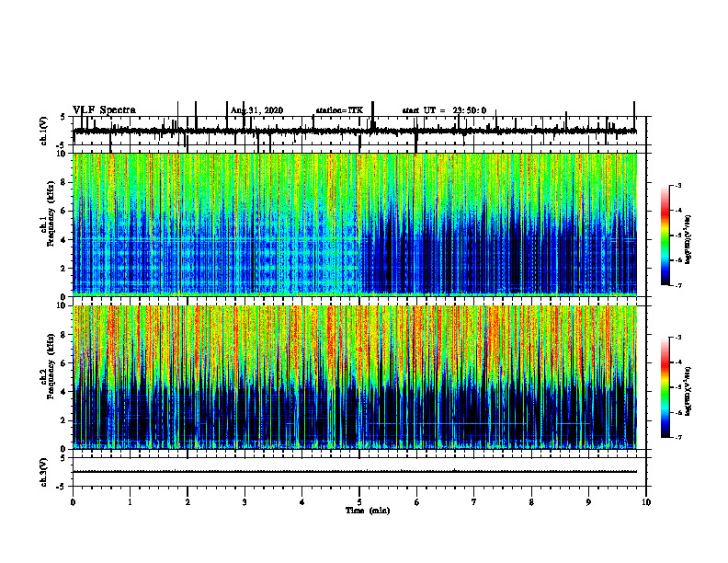Click the time axis tick label '2'

[188, 502]
